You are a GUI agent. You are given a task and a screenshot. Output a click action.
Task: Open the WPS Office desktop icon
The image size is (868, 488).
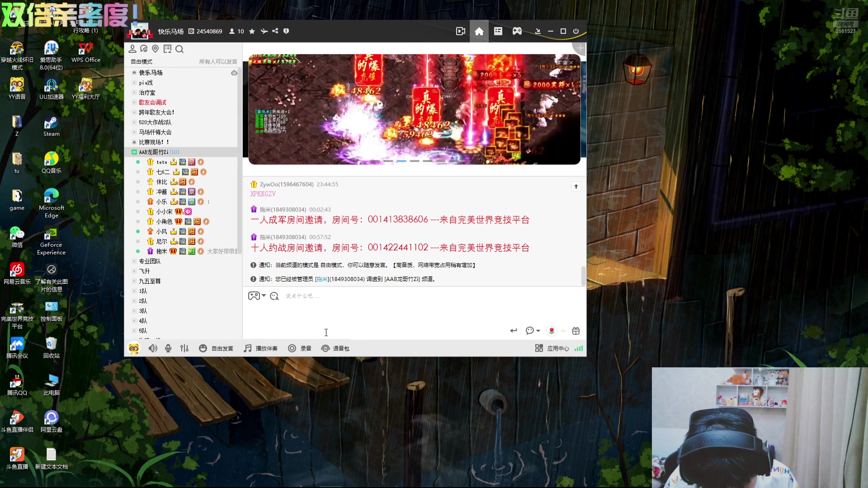click(86, 52)
